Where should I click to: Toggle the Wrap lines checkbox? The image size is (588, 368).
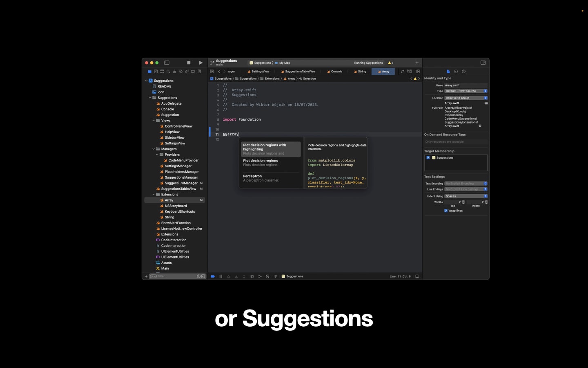click(446, 211)
